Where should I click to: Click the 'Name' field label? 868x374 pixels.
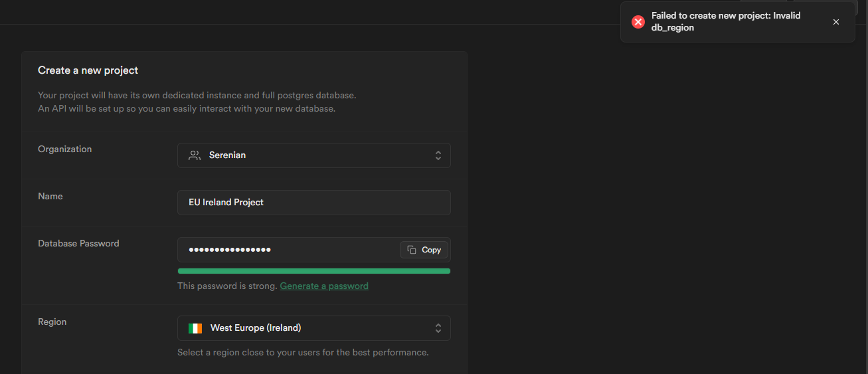tap(50, 197)
